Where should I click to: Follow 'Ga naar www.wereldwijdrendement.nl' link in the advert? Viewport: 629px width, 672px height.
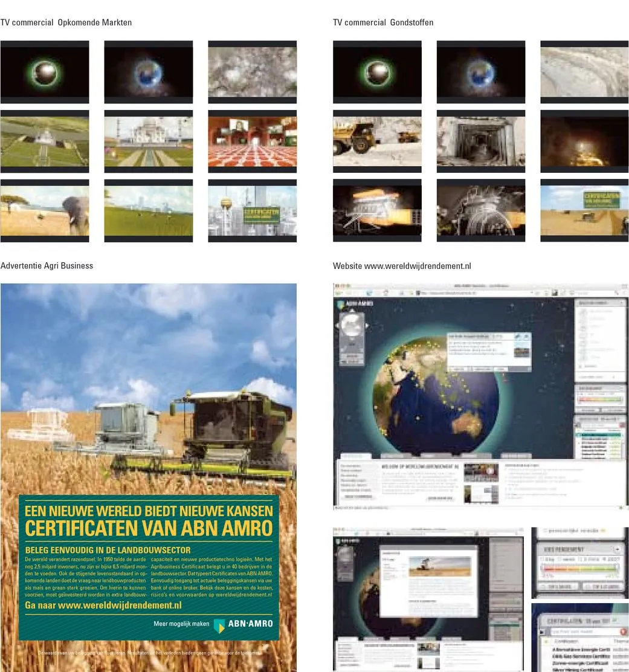tap(103, 605)
